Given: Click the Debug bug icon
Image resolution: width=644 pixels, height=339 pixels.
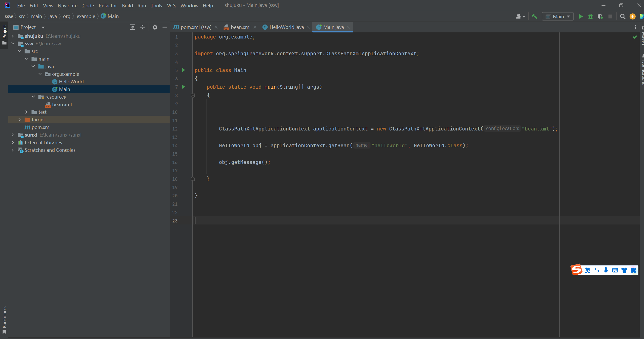Looking at the screenshot, I should [x=591, y=16].
